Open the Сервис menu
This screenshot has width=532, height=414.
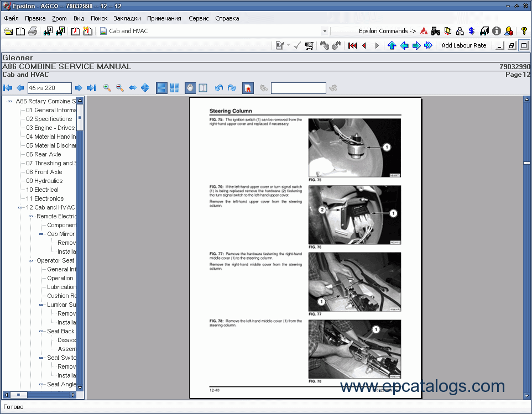199,18
